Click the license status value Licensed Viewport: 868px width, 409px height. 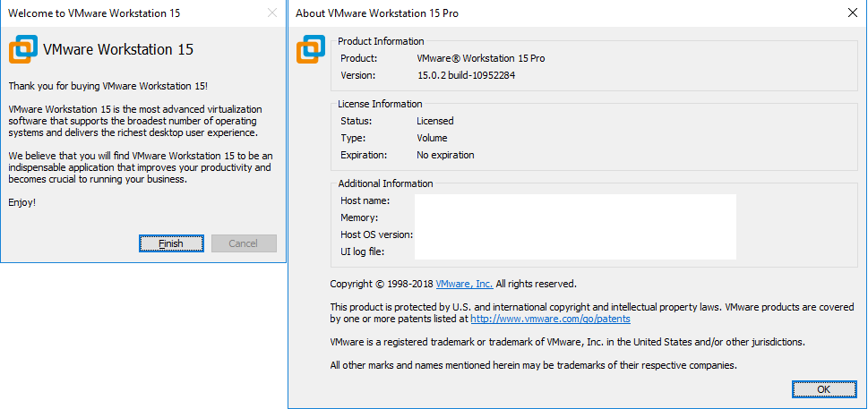[x=434, y=121]
